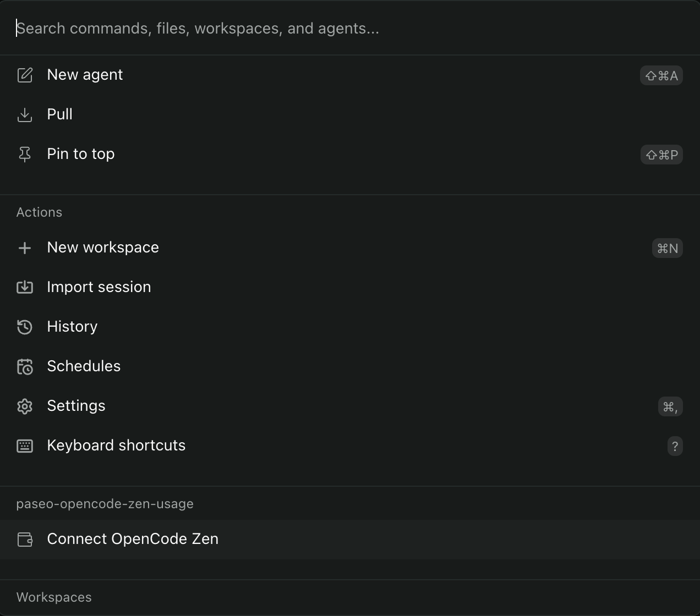Click the ⌘, shortcut badge
Viewport: 700px width, 616px height.
pos(670,406)
